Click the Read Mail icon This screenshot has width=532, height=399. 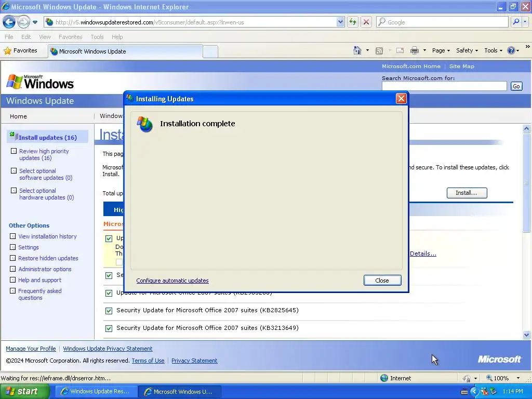(400, 50)
